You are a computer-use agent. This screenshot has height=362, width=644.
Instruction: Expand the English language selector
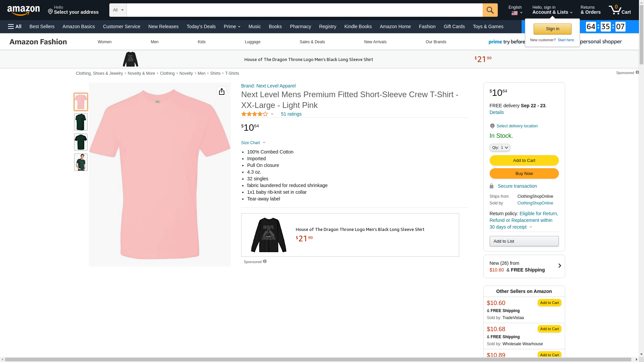[516, 10]
